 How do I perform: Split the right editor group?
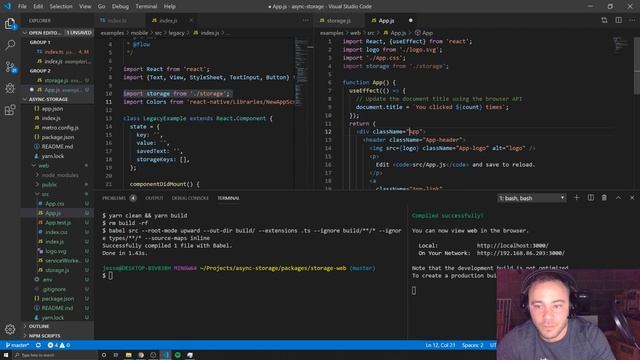tap(619, 20)
